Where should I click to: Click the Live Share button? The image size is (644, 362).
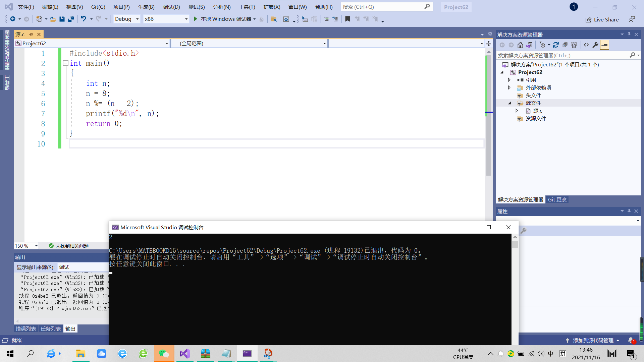[603, 18]
